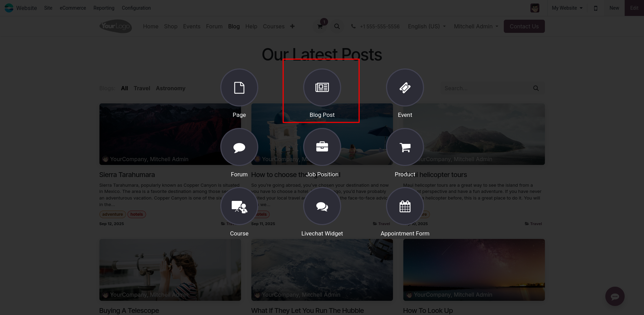Image resolution: width=644 pixels, height=315 pixels.
Task: Open the How To Look Up post
Action: 428,311
